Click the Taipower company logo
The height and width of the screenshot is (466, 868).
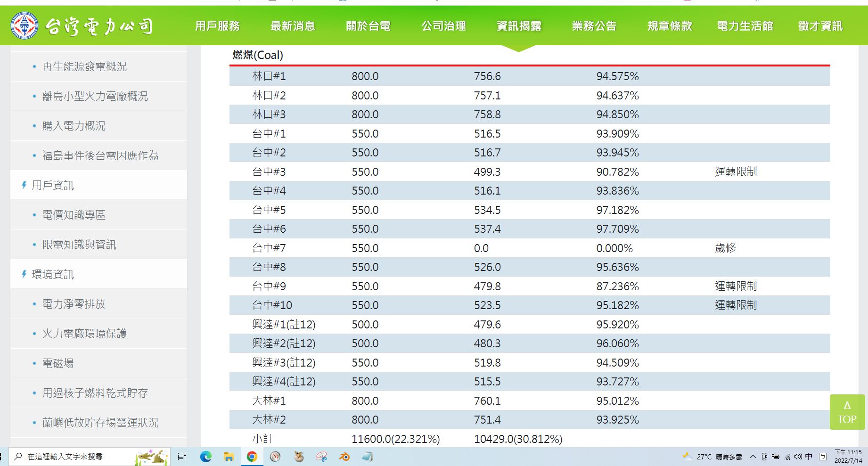[82, 26]
